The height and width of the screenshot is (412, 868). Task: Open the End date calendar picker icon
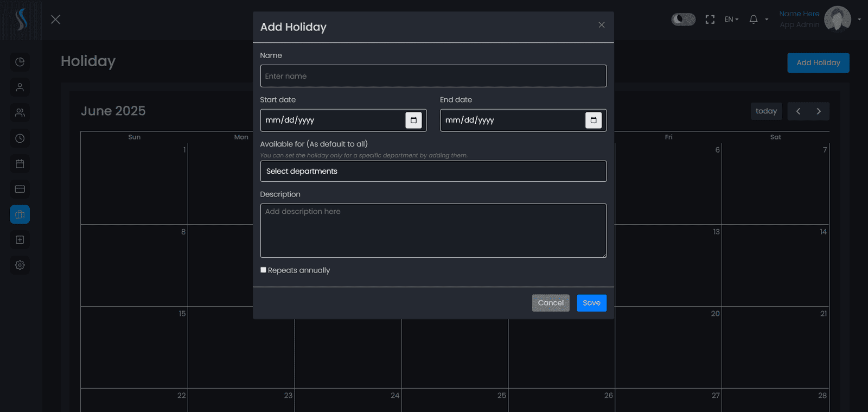tap(593, 121)
